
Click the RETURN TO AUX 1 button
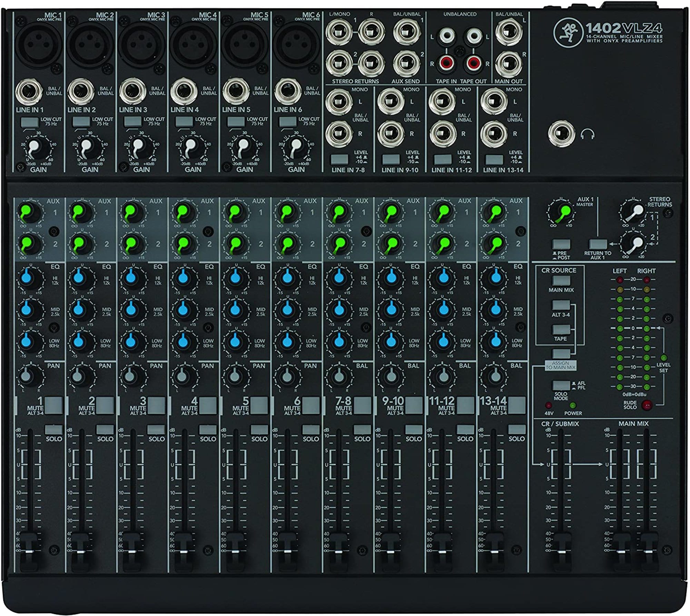click(598, 244)
